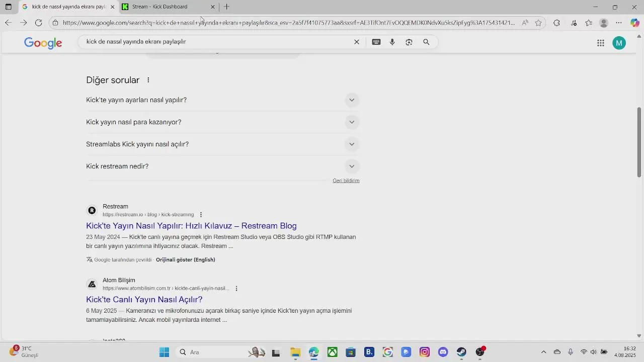Open the on-screen keyboard input tool

click(x=376, y=42)
